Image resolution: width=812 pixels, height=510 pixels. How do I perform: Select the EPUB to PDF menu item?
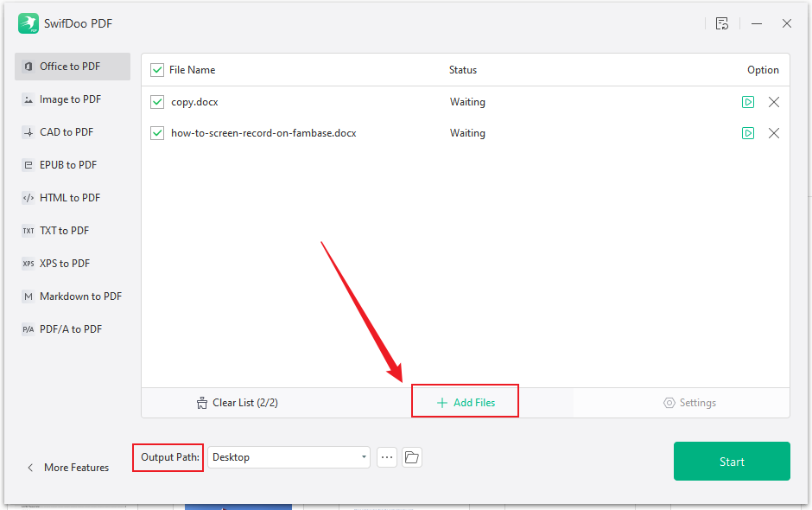[72, 164]
